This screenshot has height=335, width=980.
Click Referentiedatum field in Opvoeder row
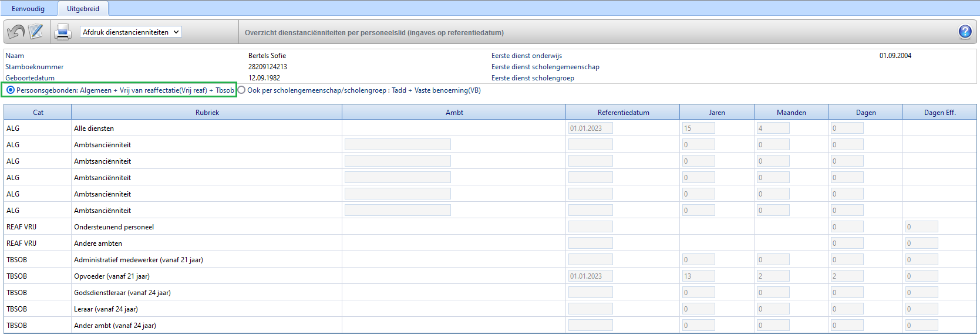click(591, 276)
